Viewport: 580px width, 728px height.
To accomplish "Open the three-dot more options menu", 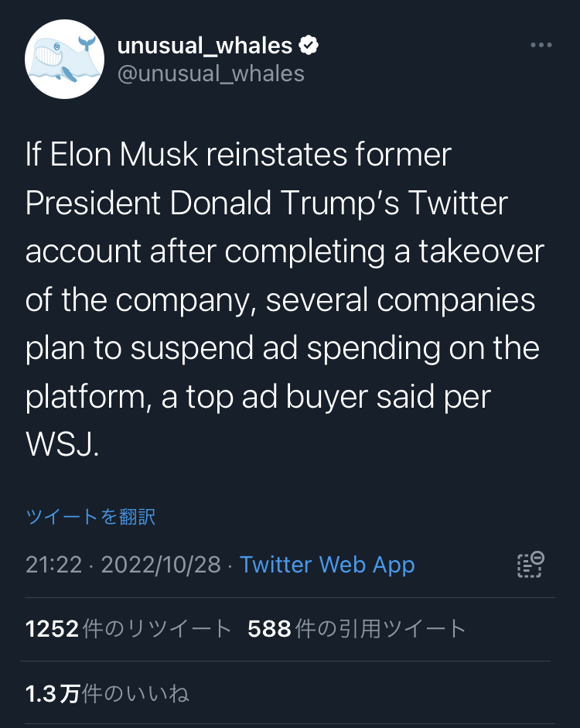I will [541, 46].
